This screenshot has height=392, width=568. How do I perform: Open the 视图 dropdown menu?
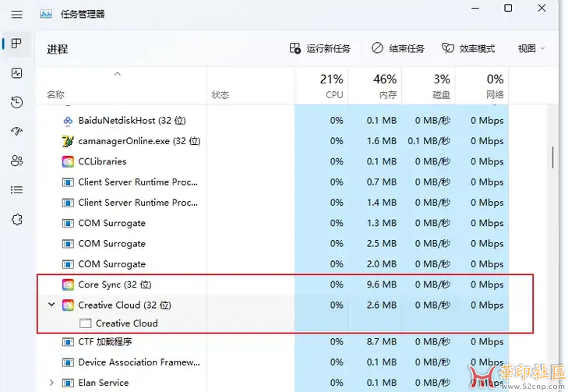531,48
